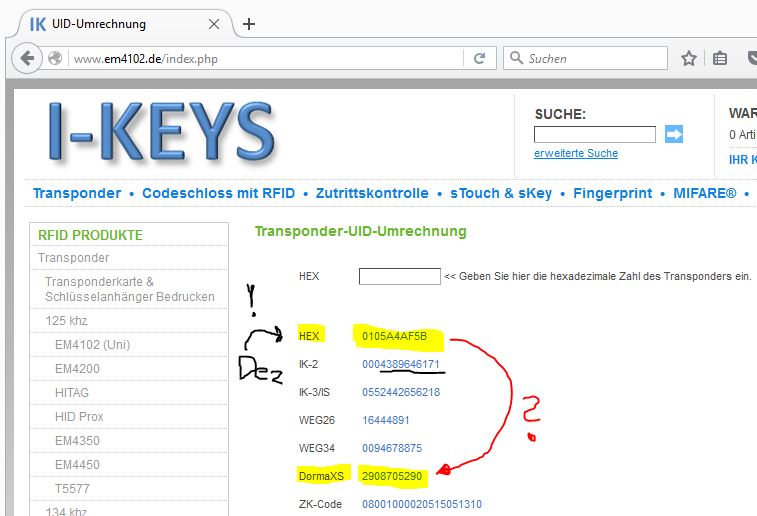Click the I-KEYS logo

[162, 131]
